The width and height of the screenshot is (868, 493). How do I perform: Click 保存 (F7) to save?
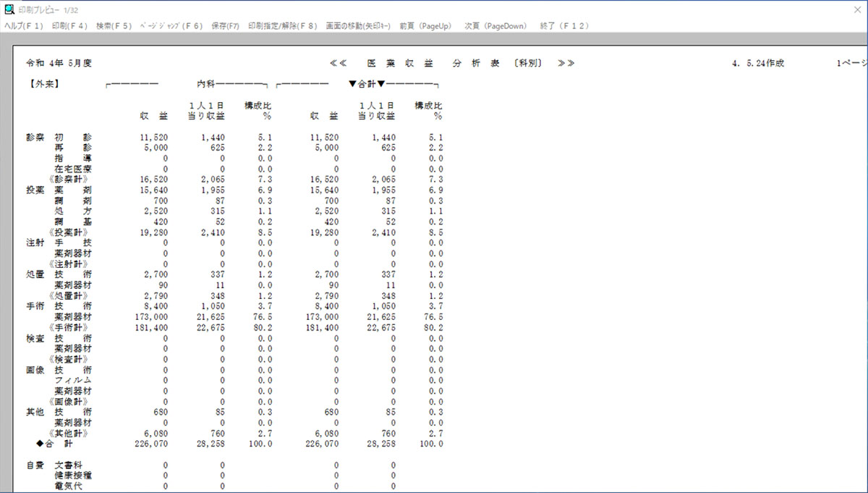pos(226,26)
